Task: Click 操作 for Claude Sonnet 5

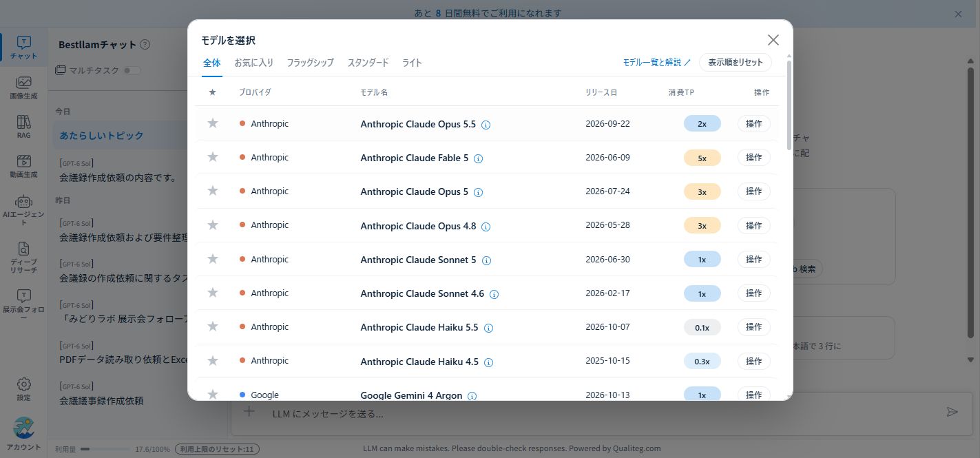Action: pos(754,260)
